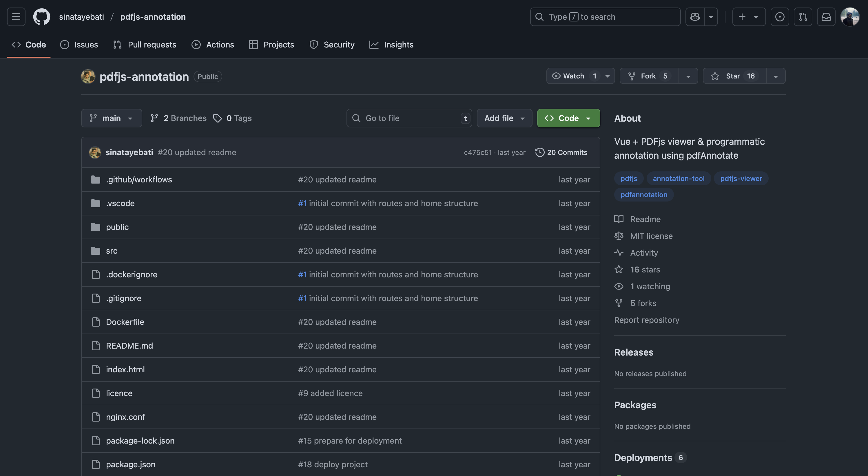
Task: Open Copilot chat icon in header
Action: click(x=695, y=17)
